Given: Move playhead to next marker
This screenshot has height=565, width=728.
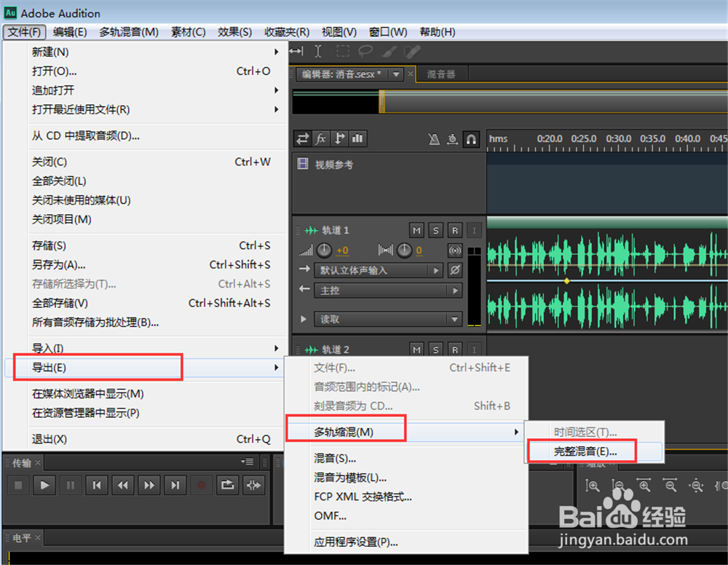Looking at the screenshot, I should 175,485.
